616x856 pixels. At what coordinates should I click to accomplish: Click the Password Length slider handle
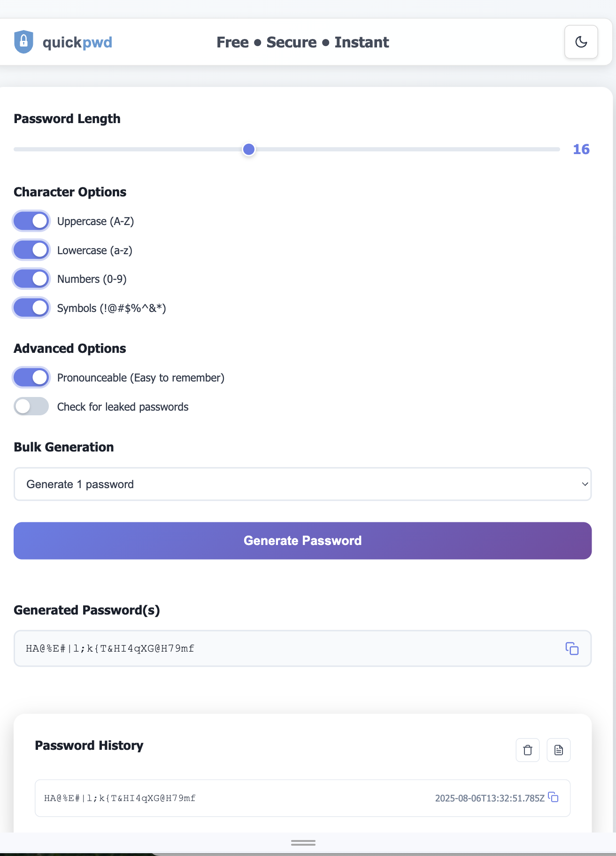tap(249, 149)
